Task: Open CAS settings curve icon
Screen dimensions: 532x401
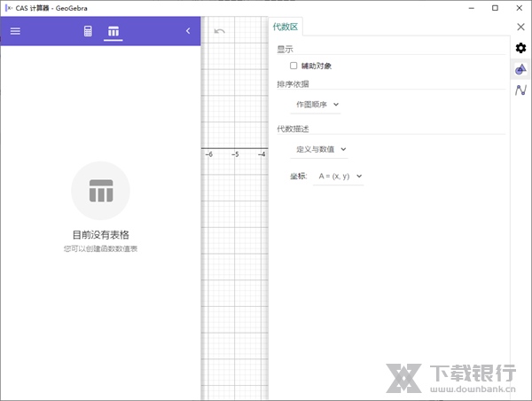Action: pos(520,90)
